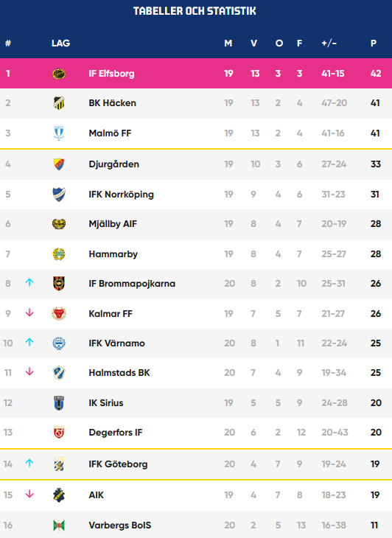Click the Tabeller och Statistik heading
392x538 pixels.
[195, 11]
